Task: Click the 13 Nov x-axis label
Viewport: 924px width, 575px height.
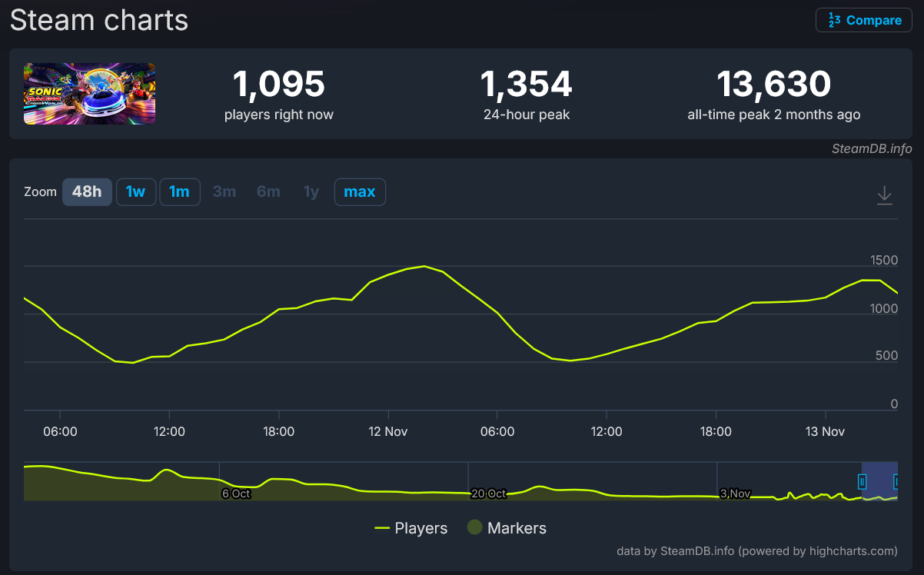Action: click(x=825, y=432)
